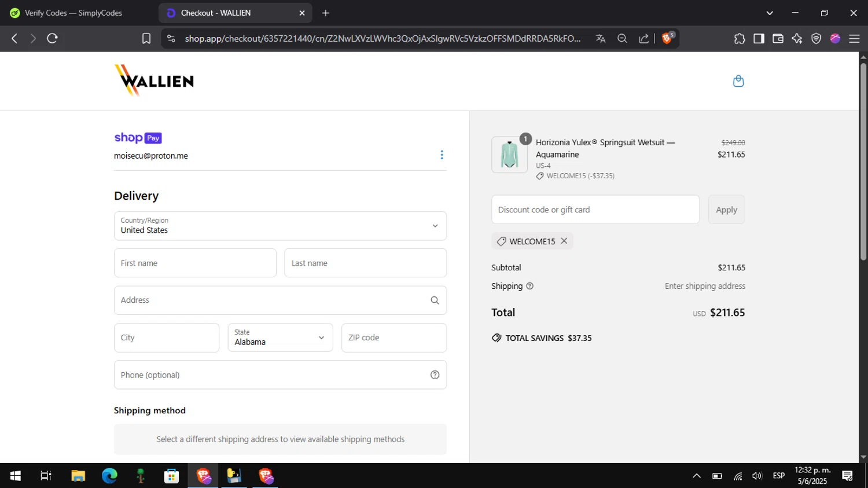The width and height of the screenshot is (868, 488).
Task: Click the ZIP code field
Action: [394, 337]
